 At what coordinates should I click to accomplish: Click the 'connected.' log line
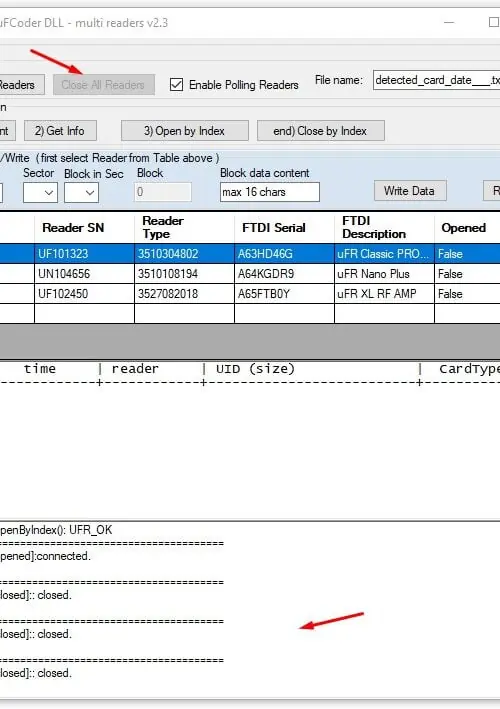pyautogui.click(x=45, y=556)
